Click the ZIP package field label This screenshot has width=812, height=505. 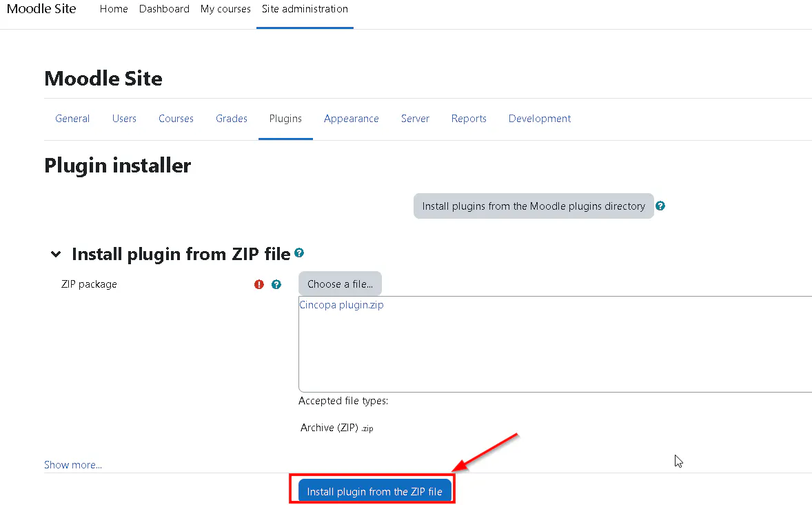[89, 284]
